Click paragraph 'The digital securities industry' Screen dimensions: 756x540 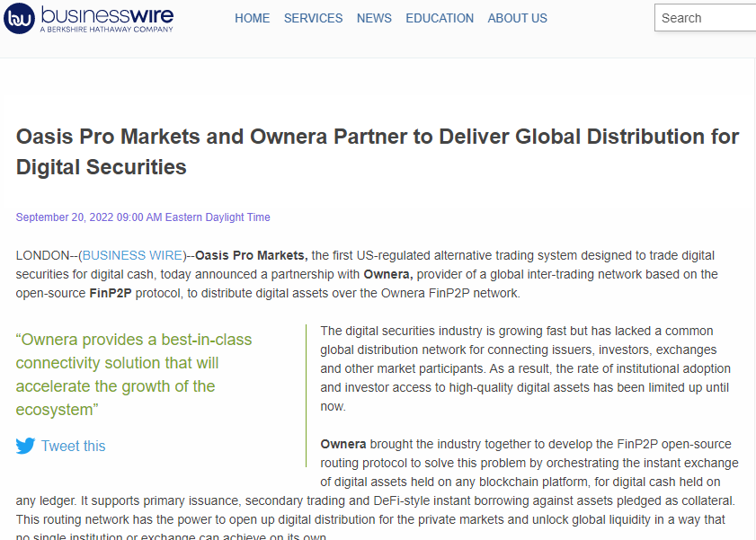pos(526,368)
